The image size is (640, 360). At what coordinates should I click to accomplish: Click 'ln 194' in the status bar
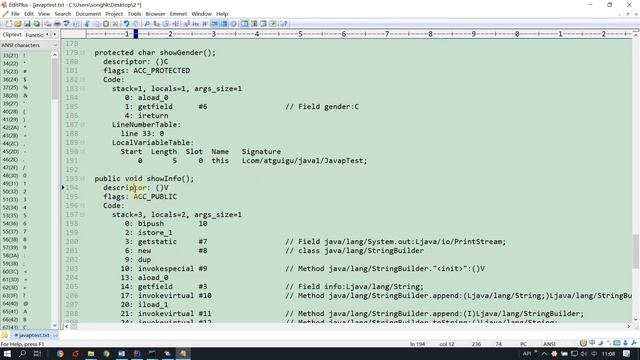417,344
